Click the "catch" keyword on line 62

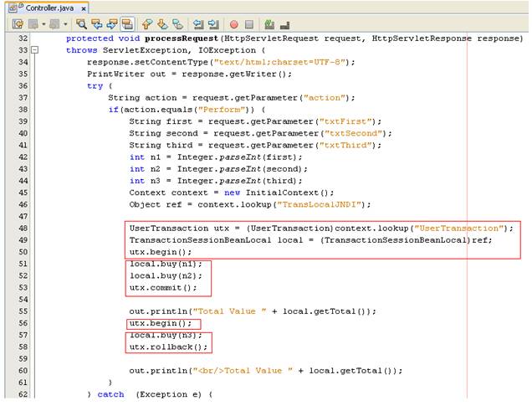110,394
